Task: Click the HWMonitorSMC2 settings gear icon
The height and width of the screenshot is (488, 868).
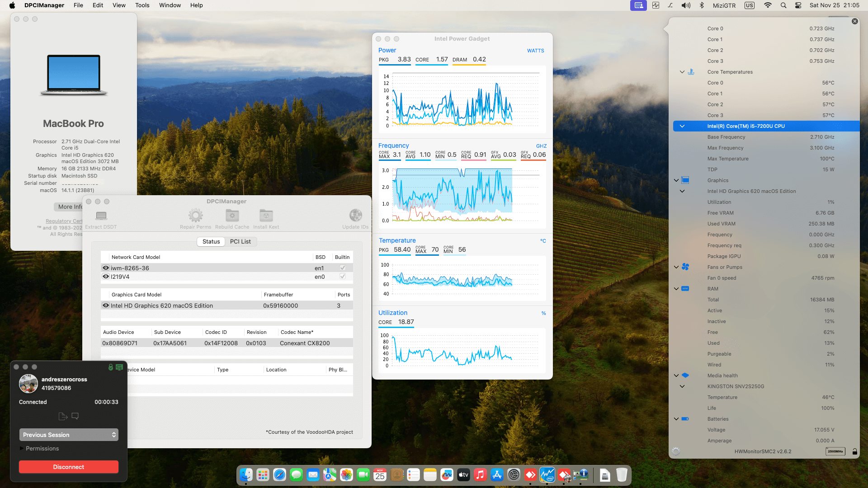Action: (676, 451)
